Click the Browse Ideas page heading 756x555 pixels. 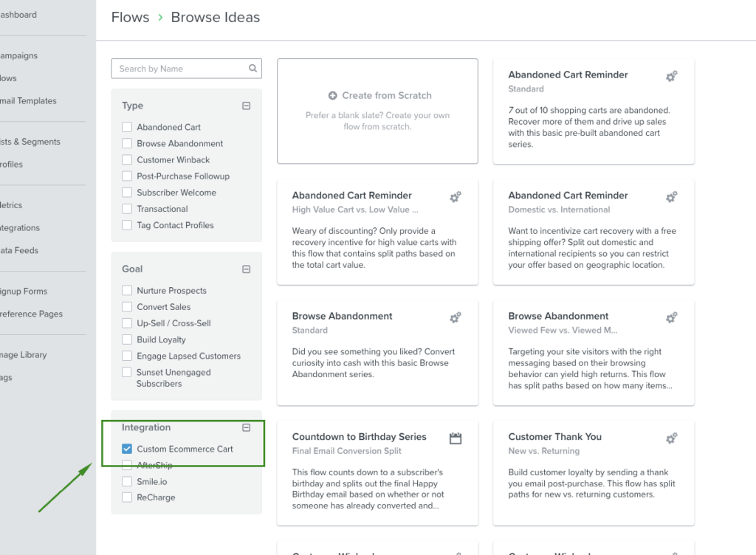(x=216, y=18)
